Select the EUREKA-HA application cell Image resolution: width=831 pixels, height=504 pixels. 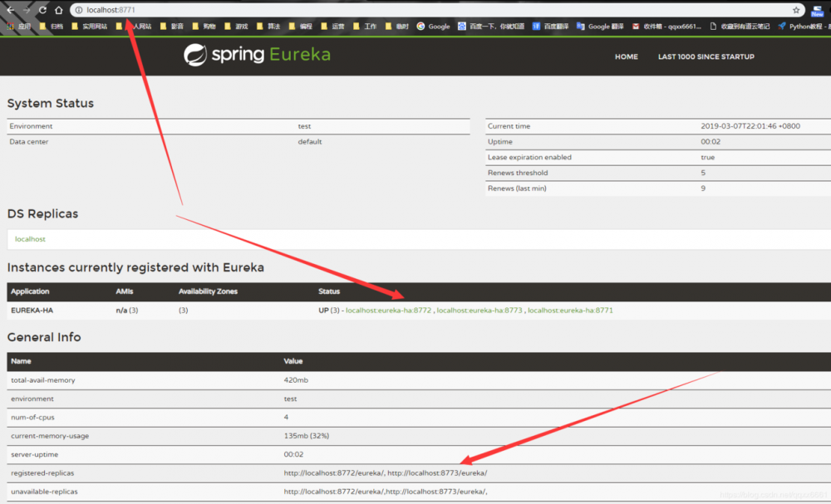coord(32,311)
